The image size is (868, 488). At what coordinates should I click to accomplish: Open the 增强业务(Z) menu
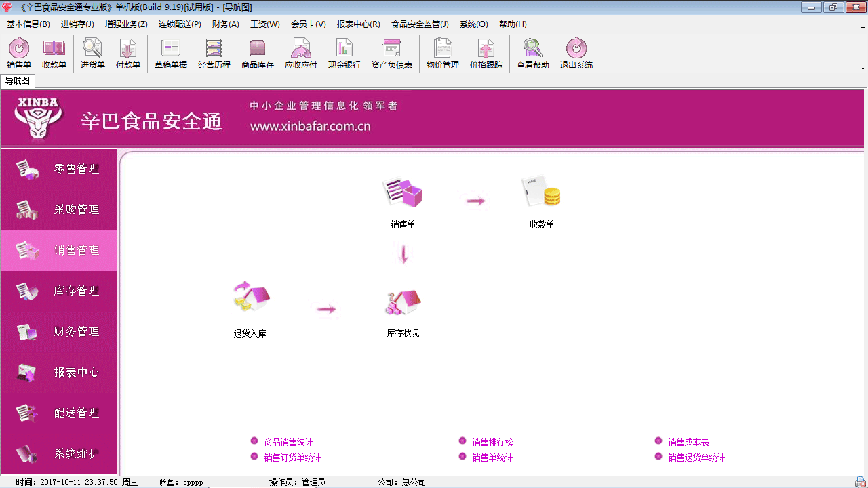pyautogui.click(x=126, y=24)
